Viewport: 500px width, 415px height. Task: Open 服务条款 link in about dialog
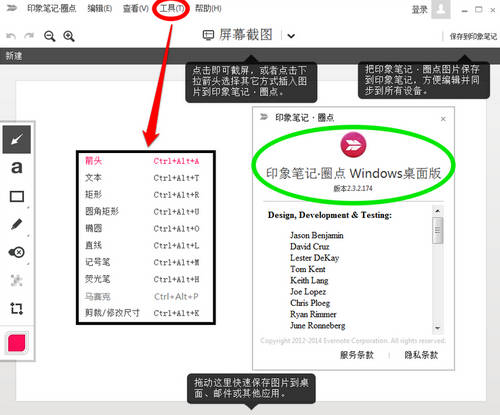[357, 355]
